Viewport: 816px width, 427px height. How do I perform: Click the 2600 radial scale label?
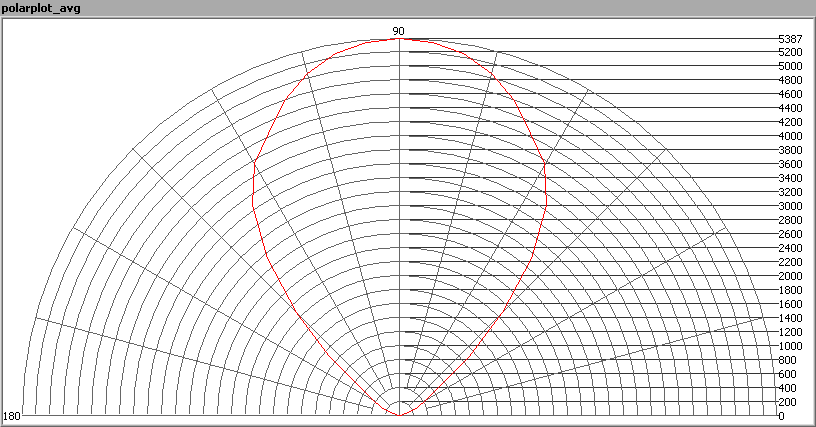tap(789, 234)
